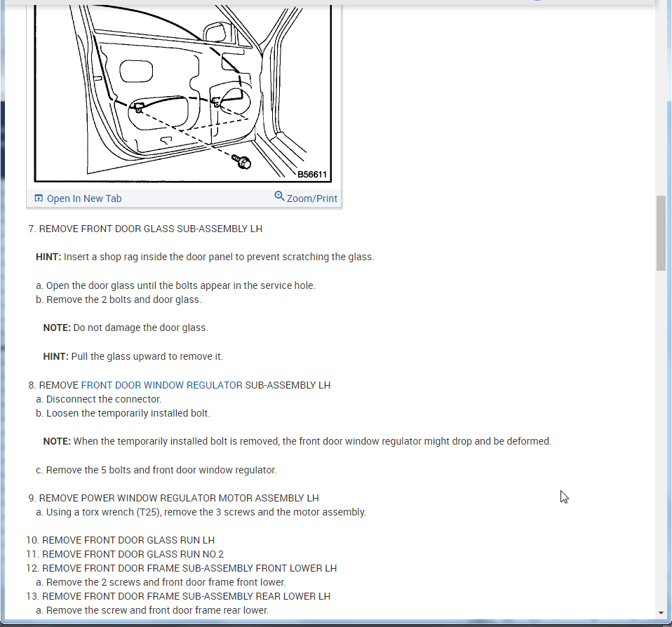Click step 8b 'Loosen the temporarily installed bolt'
Screen dimensions: 672x627
click(123, 413)
